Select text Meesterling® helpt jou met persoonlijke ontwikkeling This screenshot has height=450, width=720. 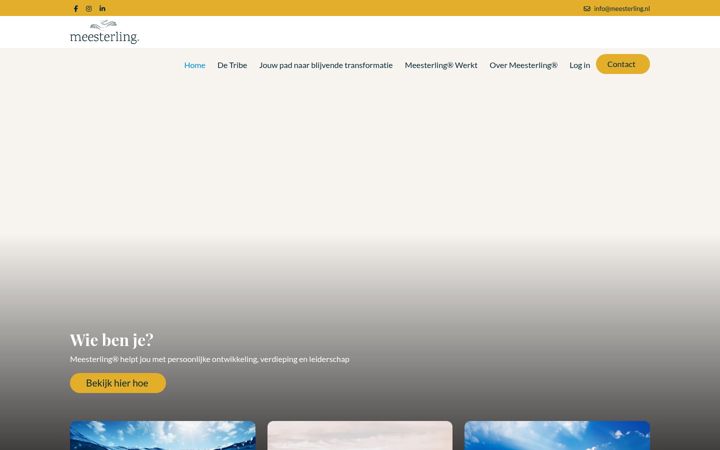click(164, 359)
